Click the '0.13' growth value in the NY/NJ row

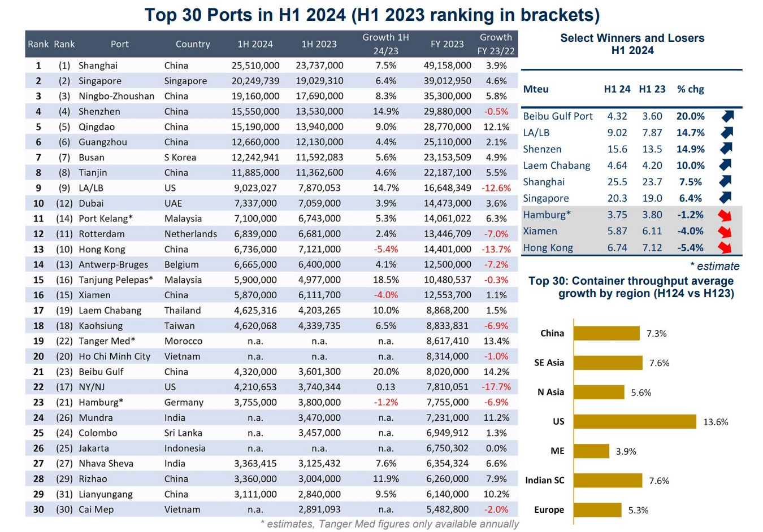(x=386, y=387)
